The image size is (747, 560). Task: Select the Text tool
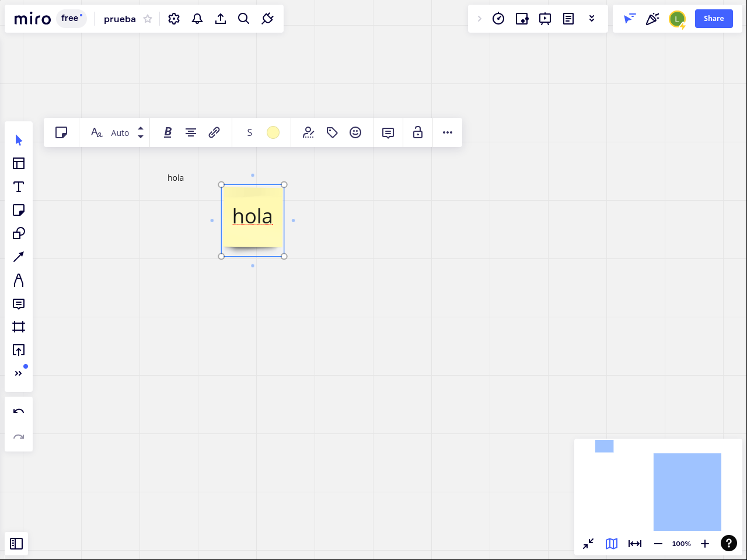19,187
